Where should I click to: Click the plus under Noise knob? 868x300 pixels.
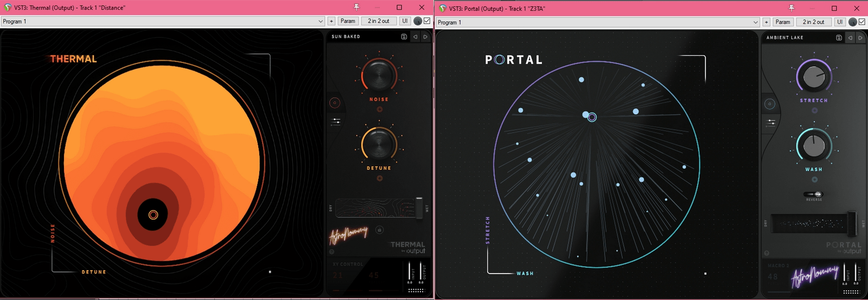[379, 110]
